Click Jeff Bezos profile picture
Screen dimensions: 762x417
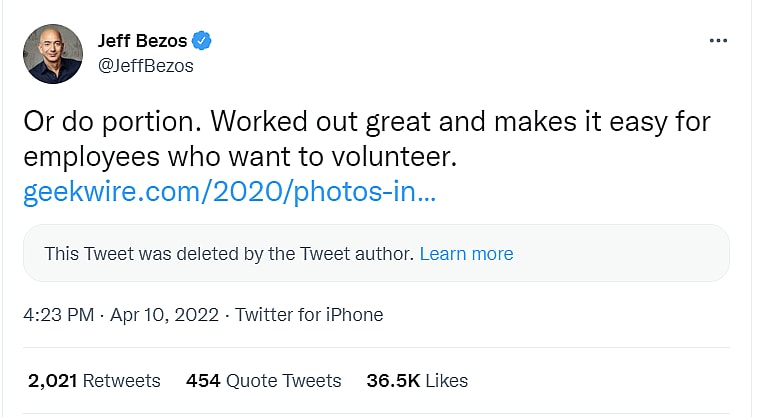[x=52, y=54]
